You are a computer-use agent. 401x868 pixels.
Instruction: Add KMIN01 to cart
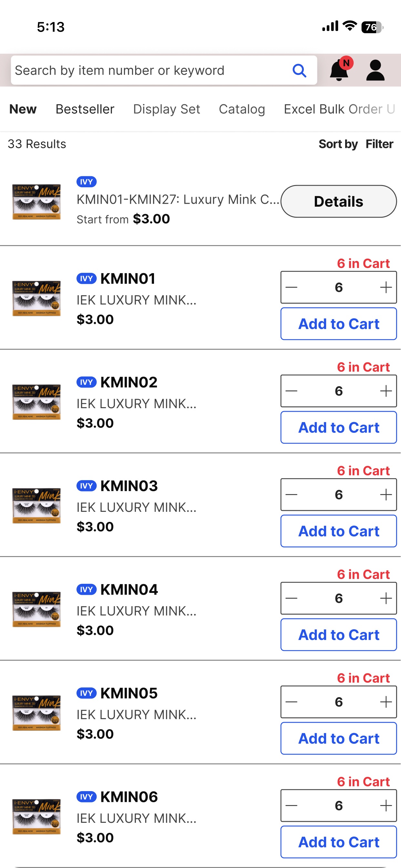tap(338, 324)
